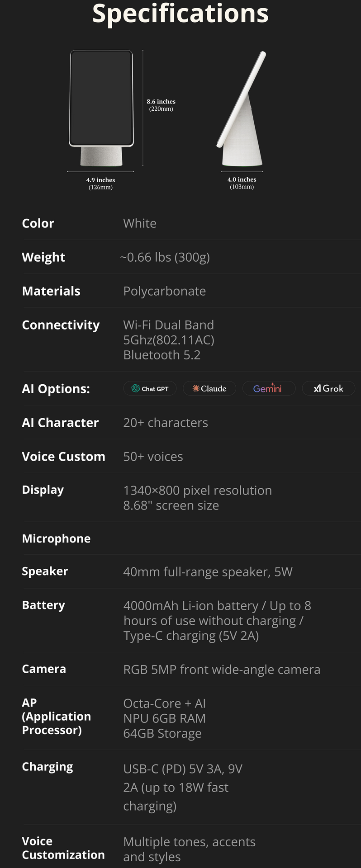Viewport: 361px width, 868px height.
Task: Click the 50+ voices text
Action: pos(153,457)
